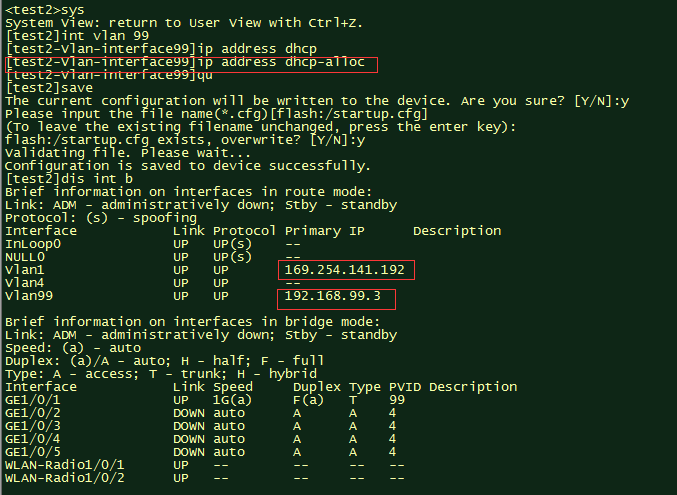
Task: Click the "Configuration is saved to device successfully" line
Action: click(x=188, y=166)
